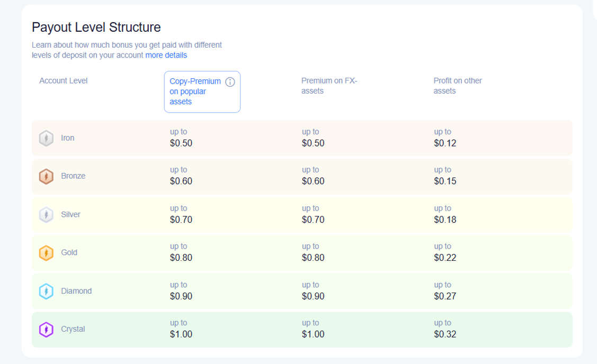The height and width of the screenshot is (364, 597).
Task: Click the Crystal row $0.32 profit value
Action: coord(445,334)
